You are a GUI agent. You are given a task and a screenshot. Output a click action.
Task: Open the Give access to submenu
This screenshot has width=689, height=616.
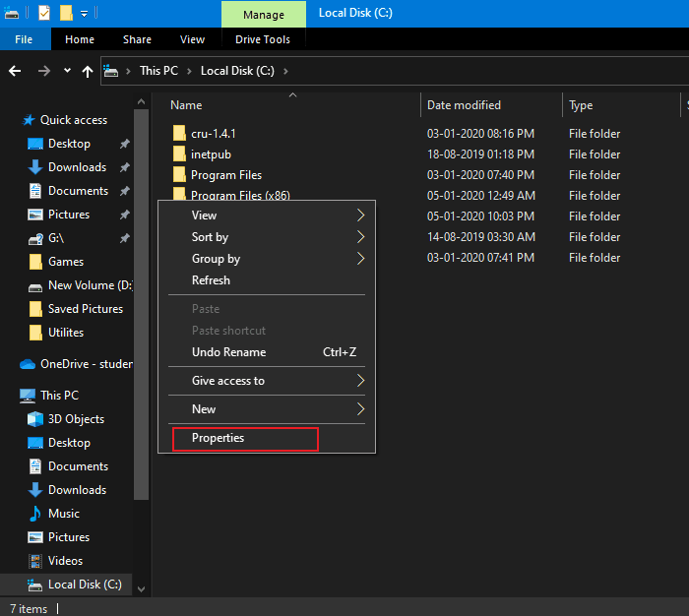pos(267,381)
